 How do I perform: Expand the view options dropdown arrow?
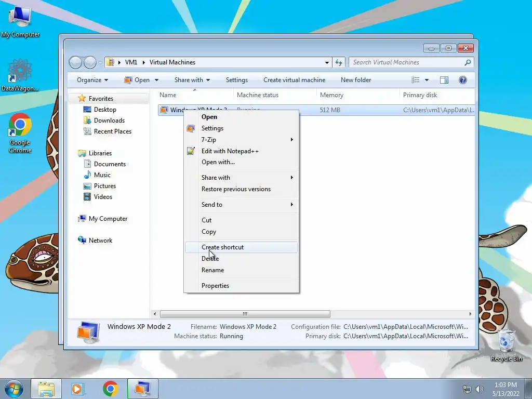pyautogui.click(x=427, y=80)
